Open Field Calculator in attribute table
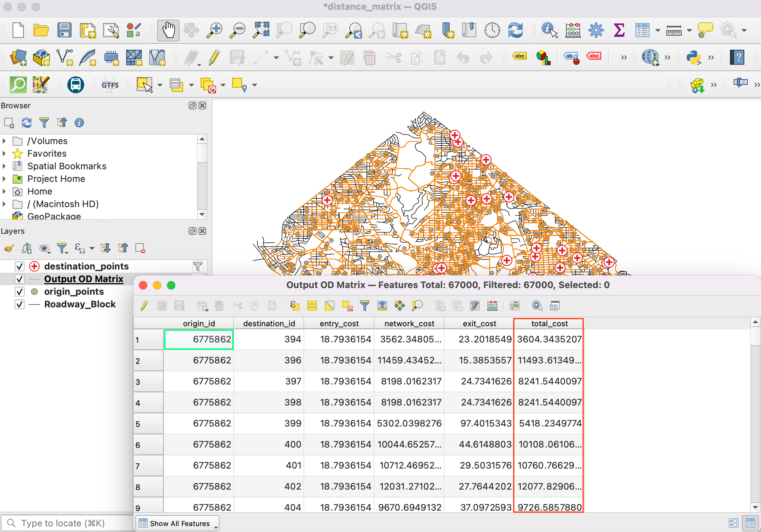Screen dimensions: 761x532 tap(492, 306)
